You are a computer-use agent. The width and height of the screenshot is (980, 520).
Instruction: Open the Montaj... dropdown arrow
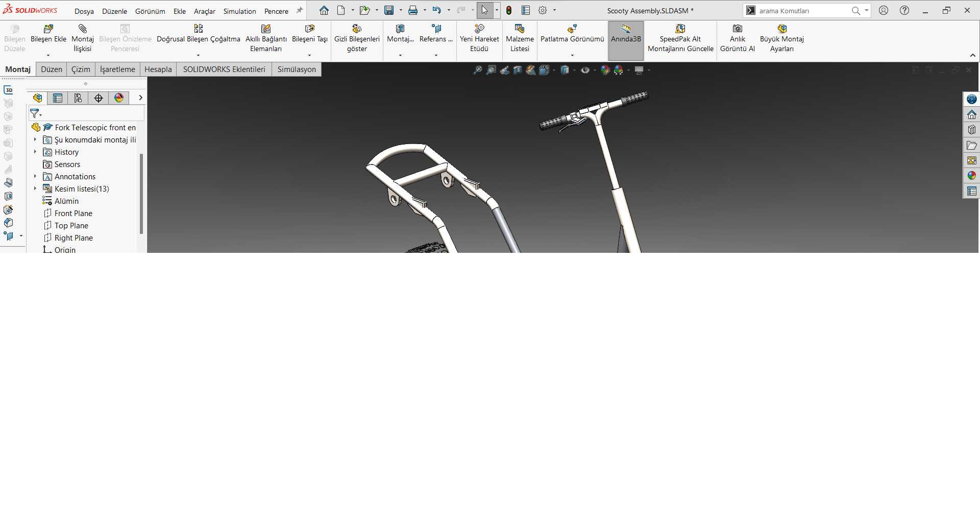pyautogui.click(x=400, y=55)
